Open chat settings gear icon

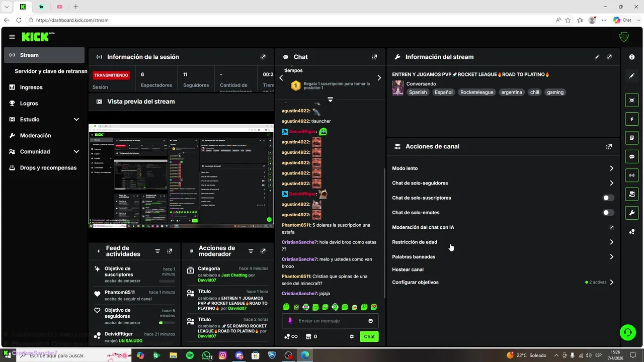click(352, 337)
